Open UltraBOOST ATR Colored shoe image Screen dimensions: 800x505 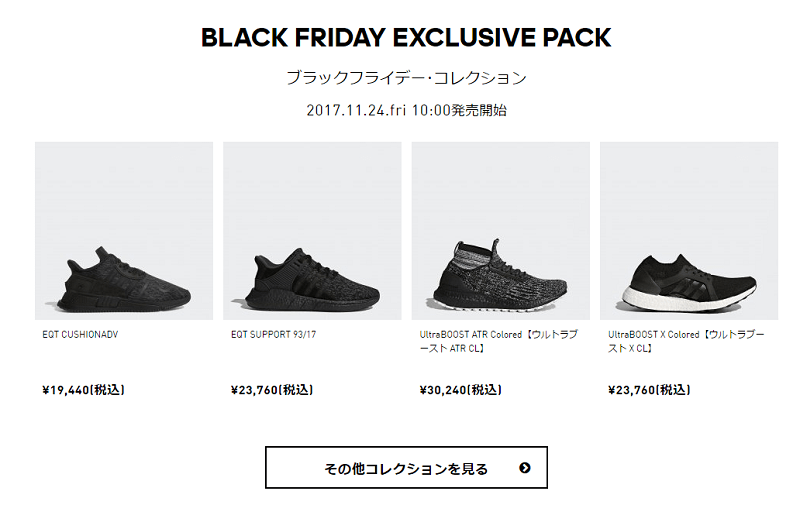501,231
